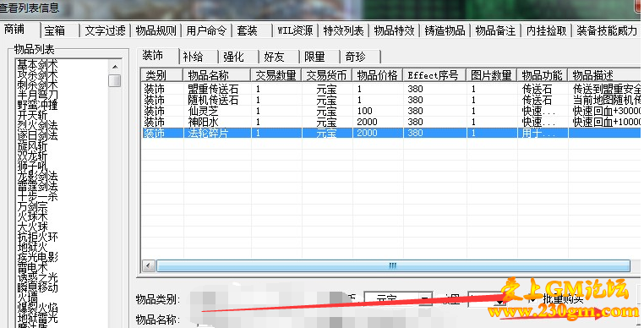644x328 pixels.
Task: Select the 盟重传送石 row
Action: 390,89
